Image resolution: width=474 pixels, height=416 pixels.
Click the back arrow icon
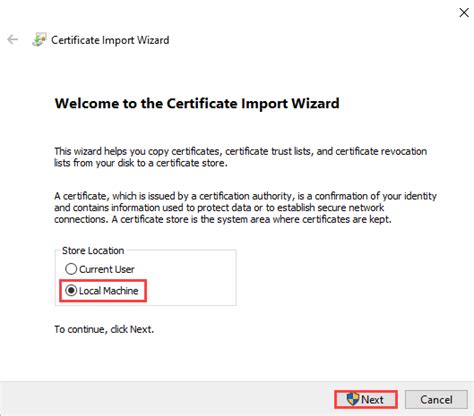coord(13,39)
